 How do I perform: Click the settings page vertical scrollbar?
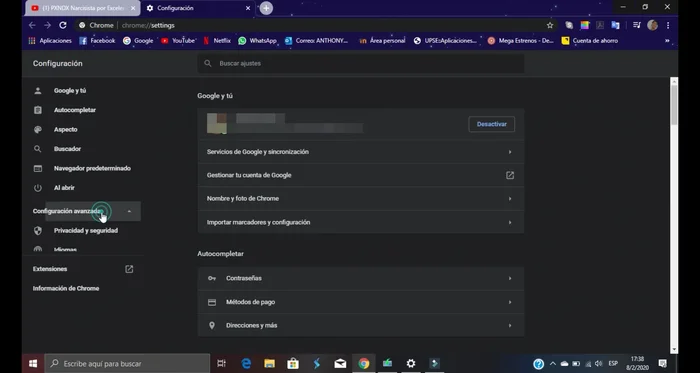point(674,105)
